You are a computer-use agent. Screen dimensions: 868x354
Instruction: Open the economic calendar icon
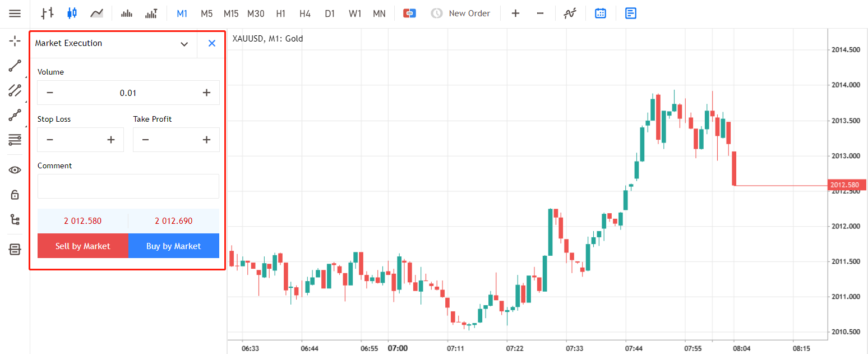pos(601,13)
